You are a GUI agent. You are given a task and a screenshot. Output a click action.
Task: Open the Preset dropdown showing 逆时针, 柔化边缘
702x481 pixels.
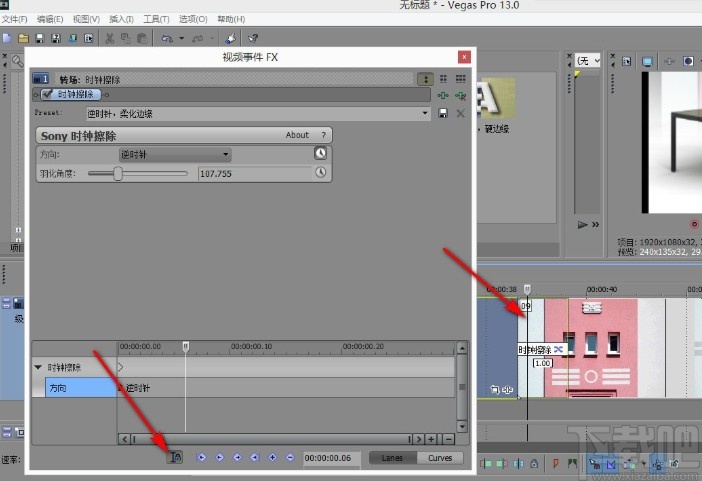[258, 113]
